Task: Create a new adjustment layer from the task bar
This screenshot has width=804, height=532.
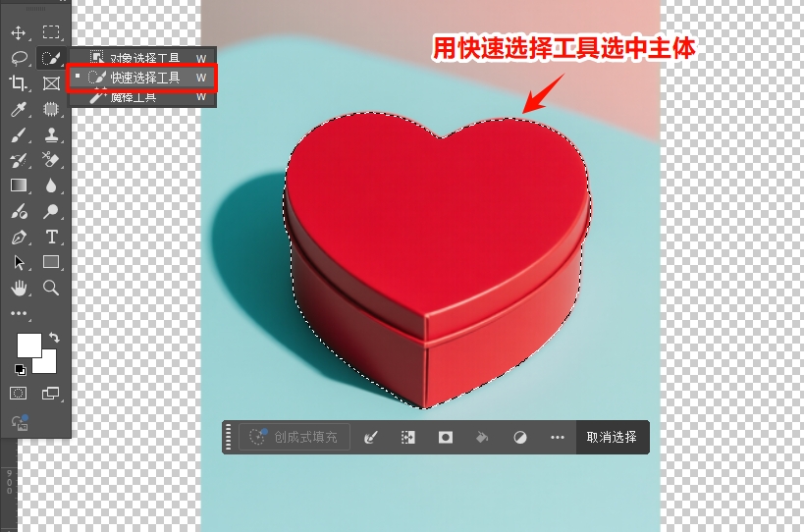Action: (x=520, y=437)
